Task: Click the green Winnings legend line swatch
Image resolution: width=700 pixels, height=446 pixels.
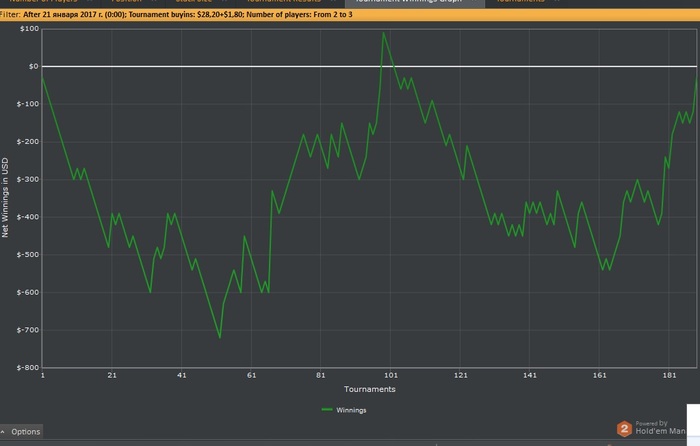Action: point(327,409)
